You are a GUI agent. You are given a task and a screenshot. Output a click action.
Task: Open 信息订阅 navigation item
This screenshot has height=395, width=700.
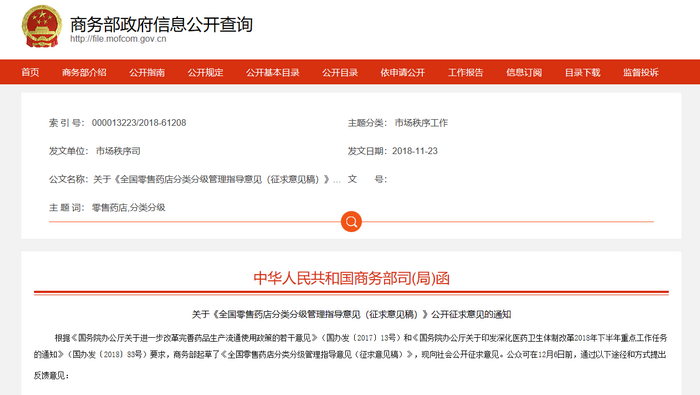[x=524, y=72]
